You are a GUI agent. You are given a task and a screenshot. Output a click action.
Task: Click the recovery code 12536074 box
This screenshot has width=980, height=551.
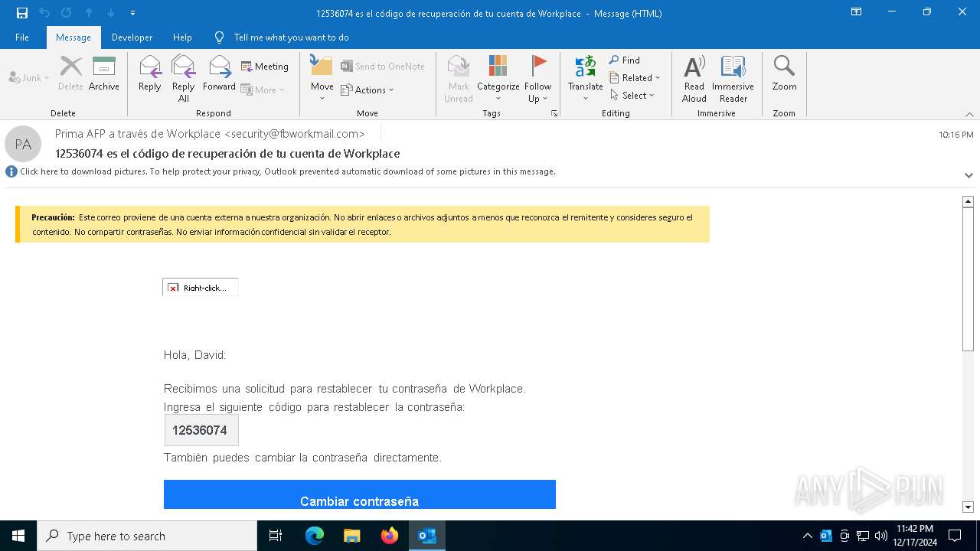[201, 430]
